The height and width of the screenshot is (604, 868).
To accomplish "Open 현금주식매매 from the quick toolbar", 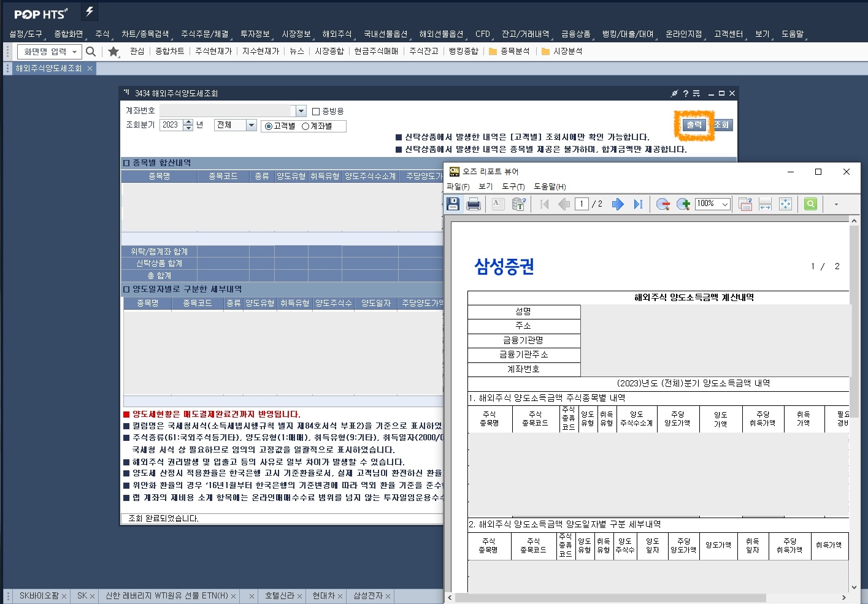I will point(376,52).
